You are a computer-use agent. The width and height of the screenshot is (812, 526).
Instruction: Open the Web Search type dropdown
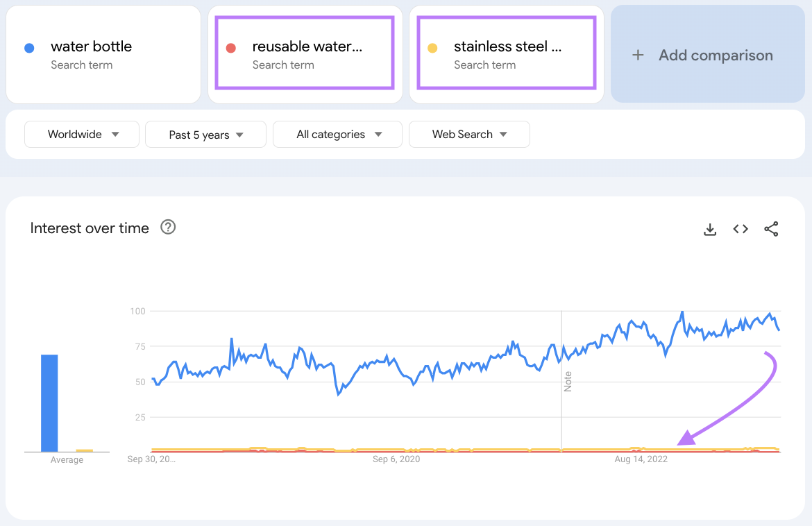[x=469, y=134]
